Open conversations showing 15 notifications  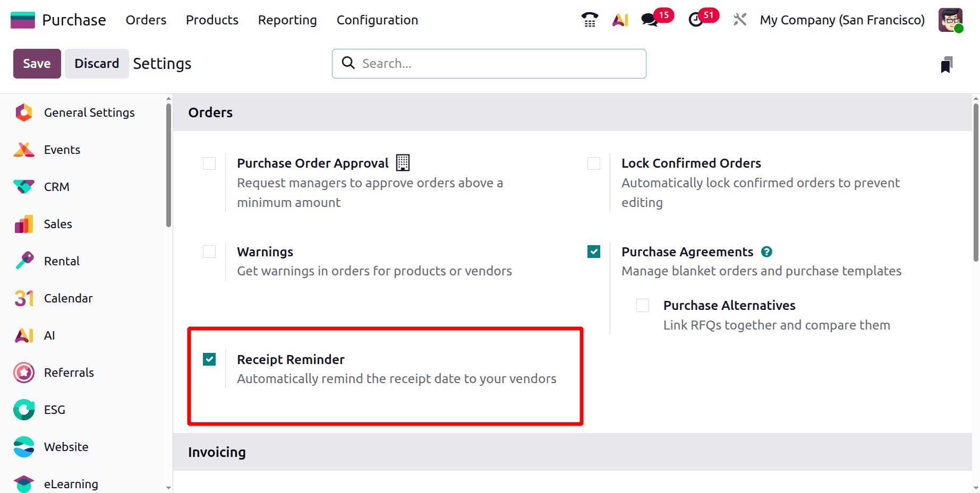pos(649,20)
